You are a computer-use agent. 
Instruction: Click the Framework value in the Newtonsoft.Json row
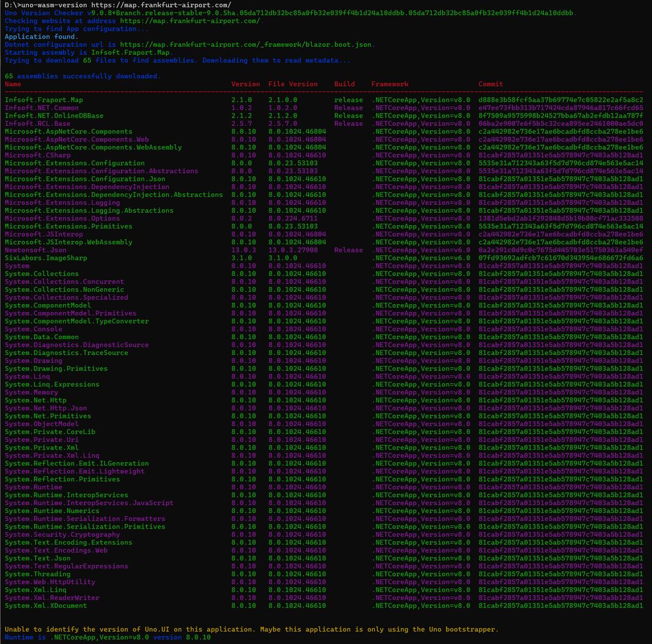pos(421,250)
